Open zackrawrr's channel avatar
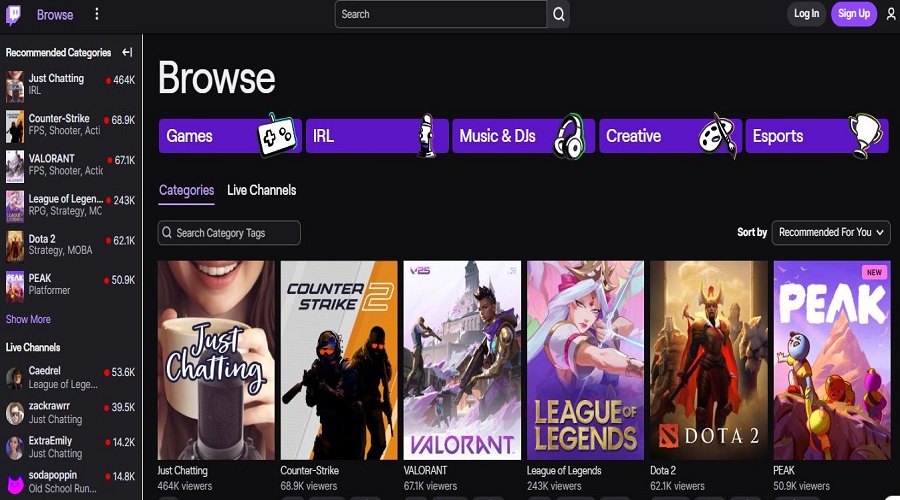Viewport: 900px width, 500px height. click(15, 413)
